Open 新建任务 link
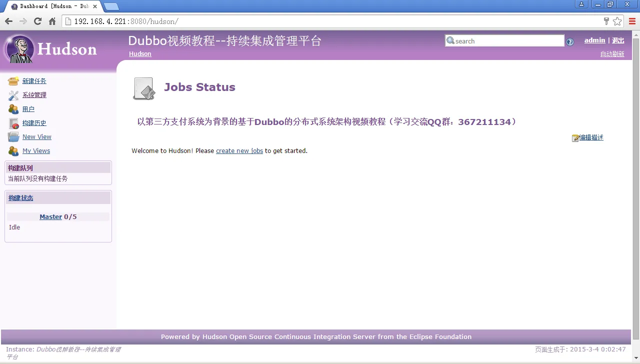Viewport: 640px width, 364px height. 34,81
